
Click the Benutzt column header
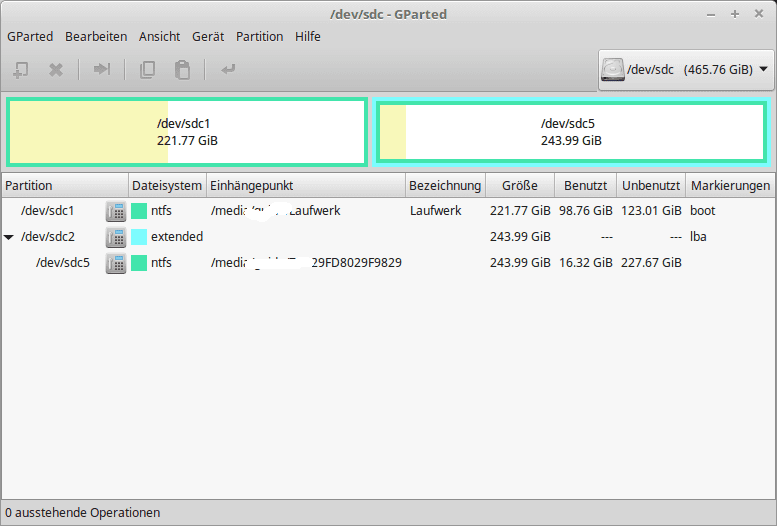click(585, 185)
